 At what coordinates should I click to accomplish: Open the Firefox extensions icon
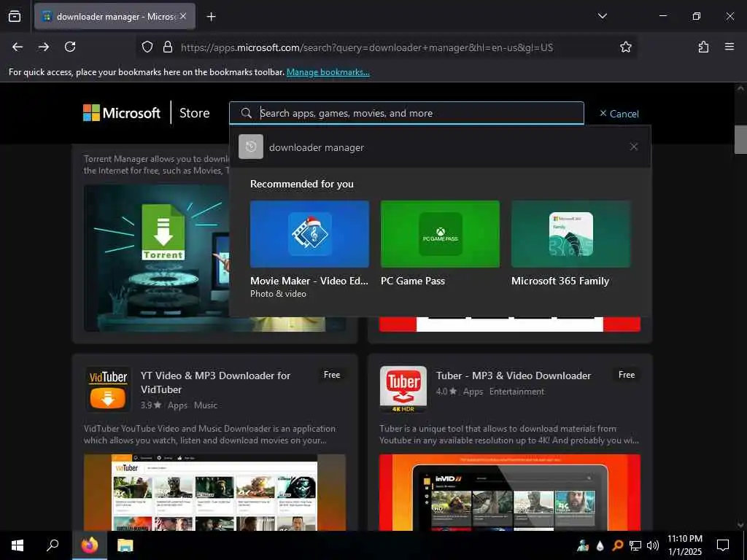703,47
